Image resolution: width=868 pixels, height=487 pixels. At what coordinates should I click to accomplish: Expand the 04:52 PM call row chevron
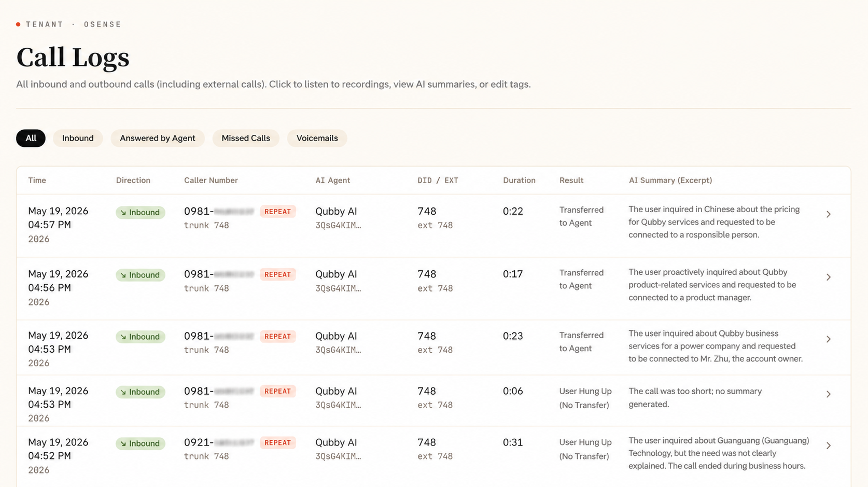pos(829,446)
